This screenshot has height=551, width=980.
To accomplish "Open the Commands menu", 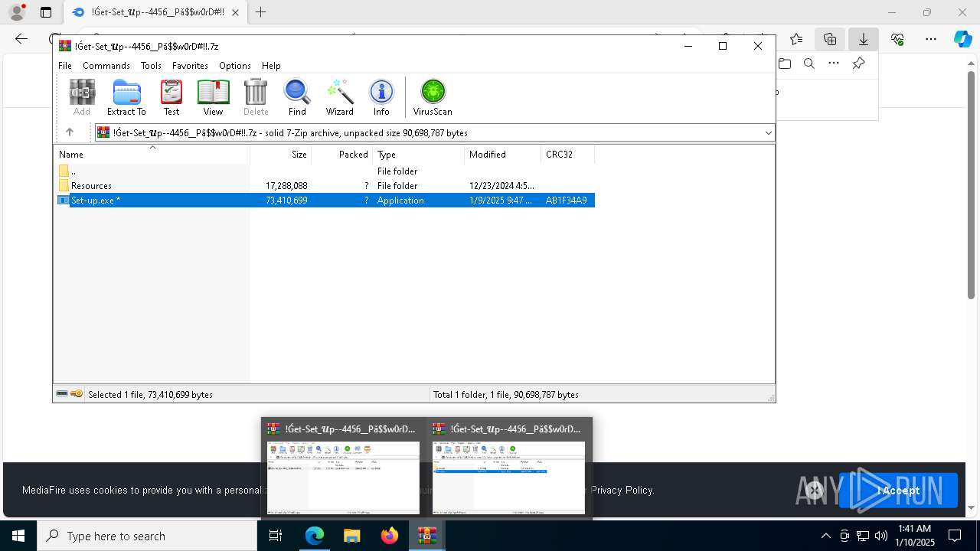I will pyautogui.click(x=106, y=66).
